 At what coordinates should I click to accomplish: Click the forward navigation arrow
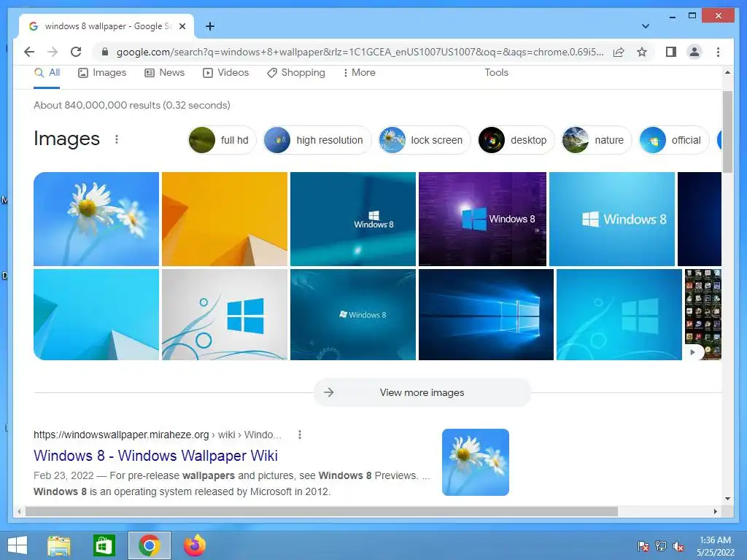53,52
